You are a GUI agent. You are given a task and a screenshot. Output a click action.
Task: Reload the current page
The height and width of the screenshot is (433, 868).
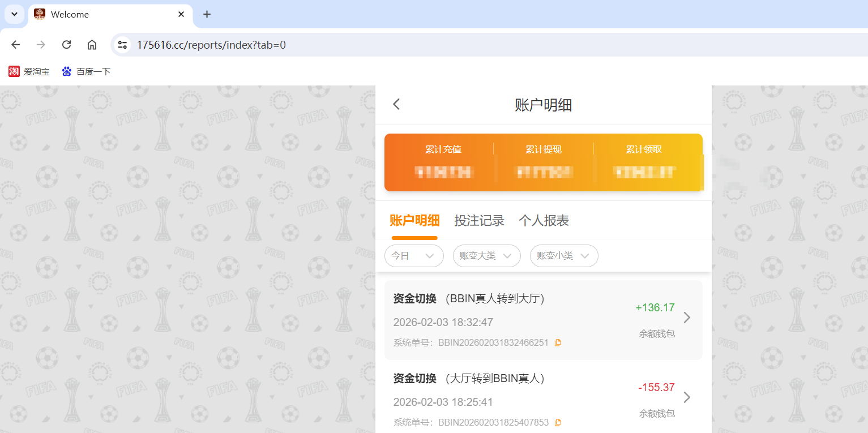pos(66,44)
